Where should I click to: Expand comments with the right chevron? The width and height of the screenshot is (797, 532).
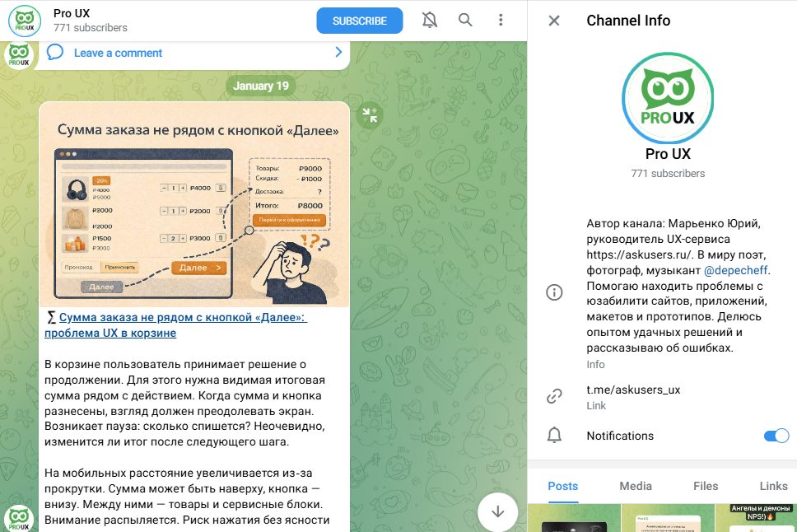point(338,52)
